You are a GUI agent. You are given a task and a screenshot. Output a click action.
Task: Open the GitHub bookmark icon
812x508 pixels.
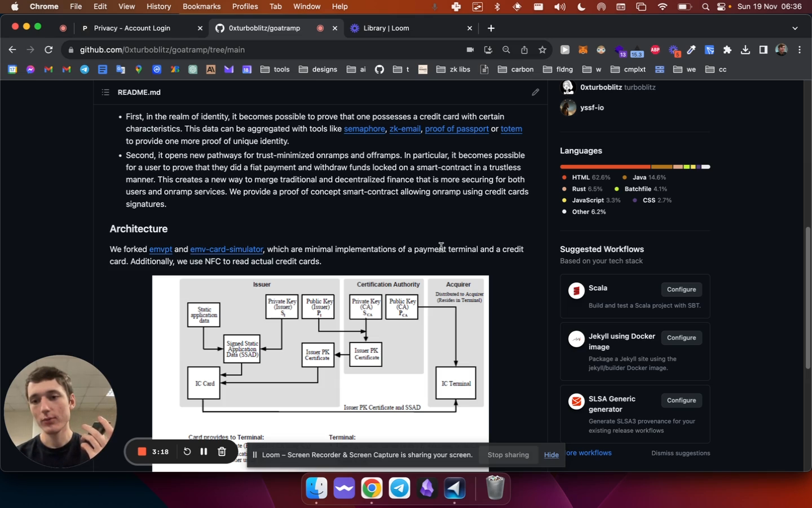point(379,69)
